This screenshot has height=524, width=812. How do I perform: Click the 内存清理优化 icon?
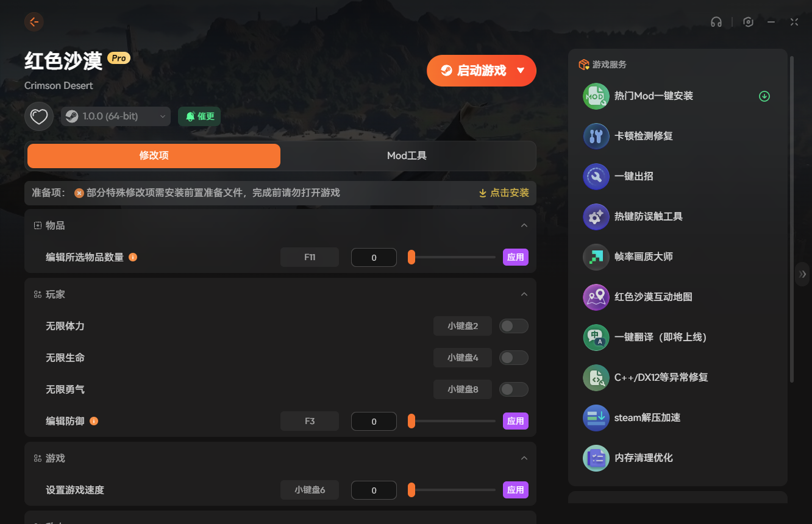(x=596, y=458)
